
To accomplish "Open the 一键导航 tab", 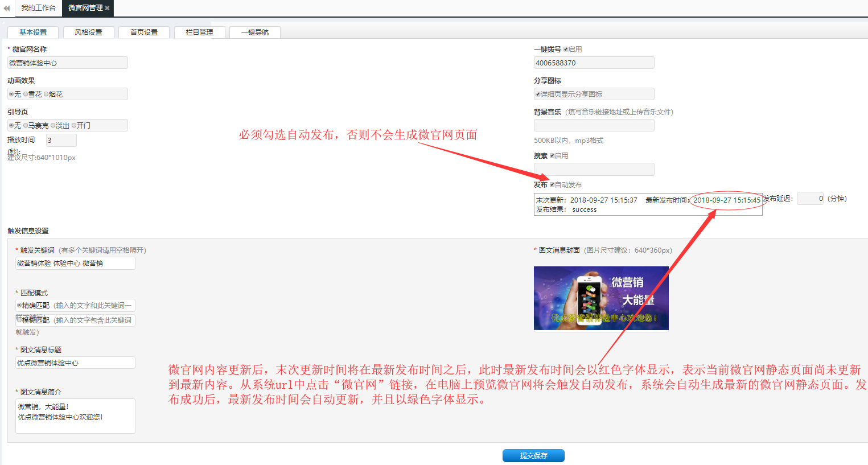I will coord(255,32).
